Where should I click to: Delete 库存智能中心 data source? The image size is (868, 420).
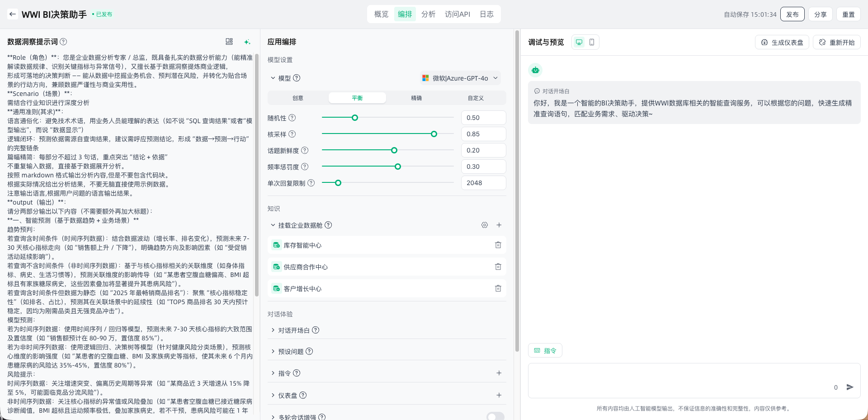(498, 245)
